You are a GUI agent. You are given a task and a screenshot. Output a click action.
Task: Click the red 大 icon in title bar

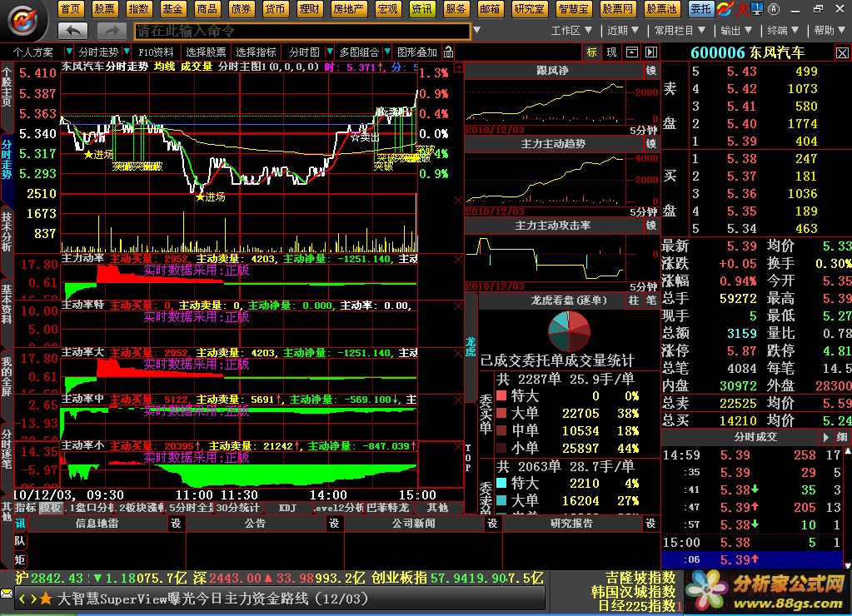[742, 8]
